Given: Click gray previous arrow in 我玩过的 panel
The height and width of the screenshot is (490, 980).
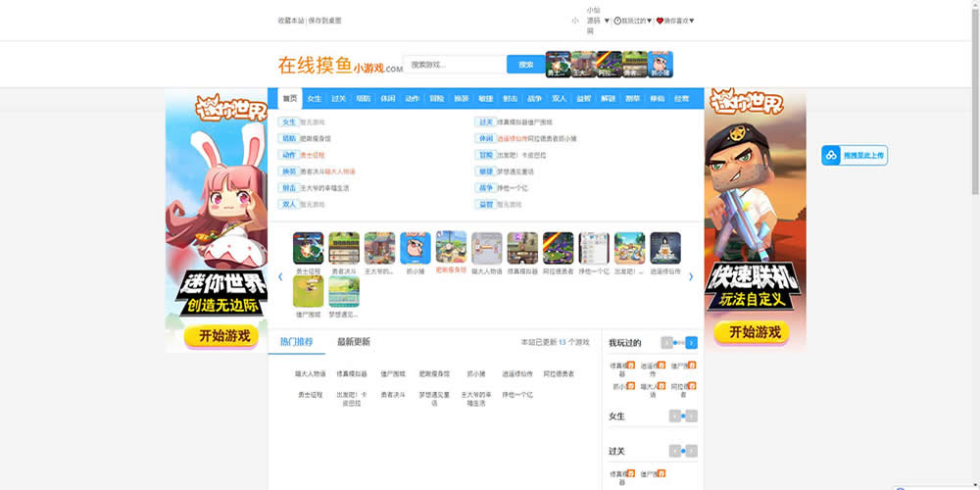Looking at the screenshot, I should click(666, 342).
